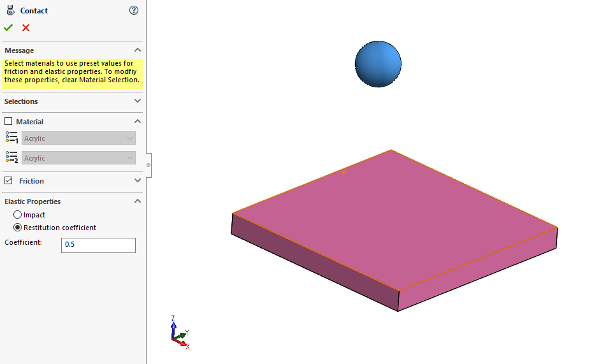Cancel the contact with the red X
601x364 pixels.
[x=25, y=27]
